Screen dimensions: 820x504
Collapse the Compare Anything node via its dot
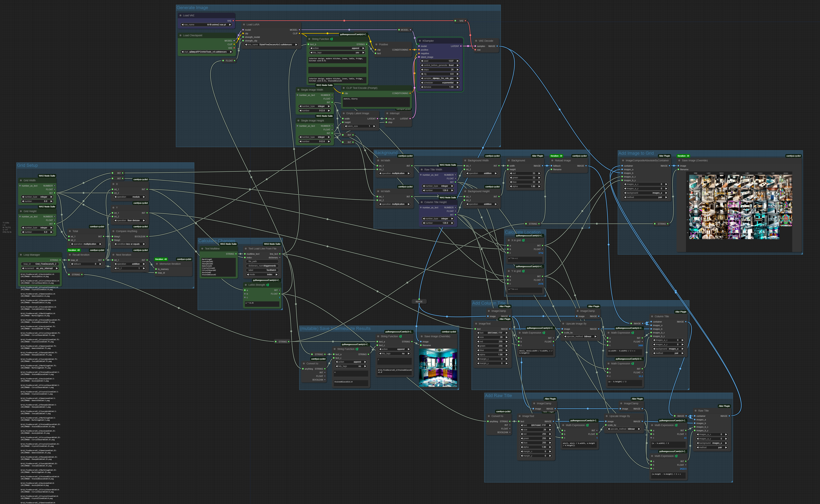tap(113, 231)
